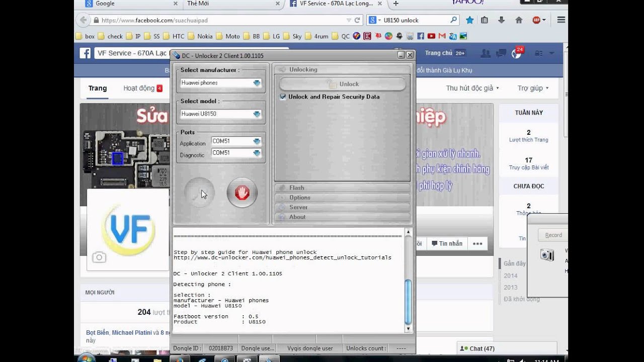Click Trang chủ in Facebook header
The height and width of the screenshot is (362, 644).
[438, 53]
